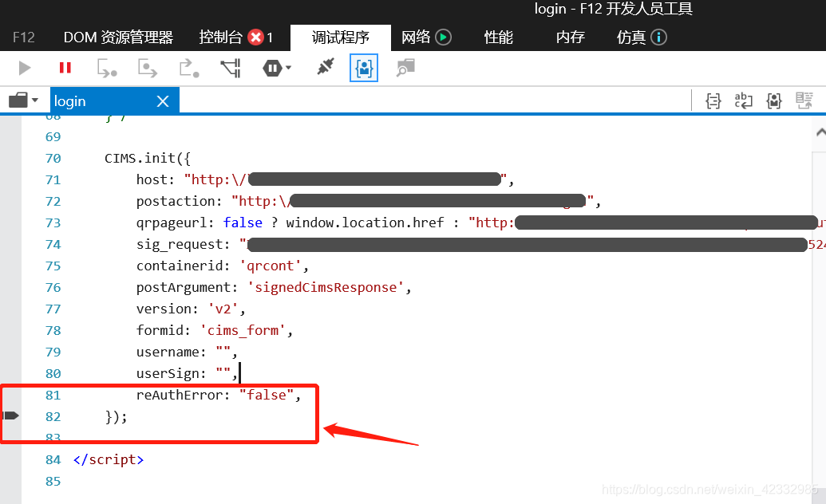Click the reAuthError "false" value
This screenshot has width=826, height=504.
(x=267, y=395)
